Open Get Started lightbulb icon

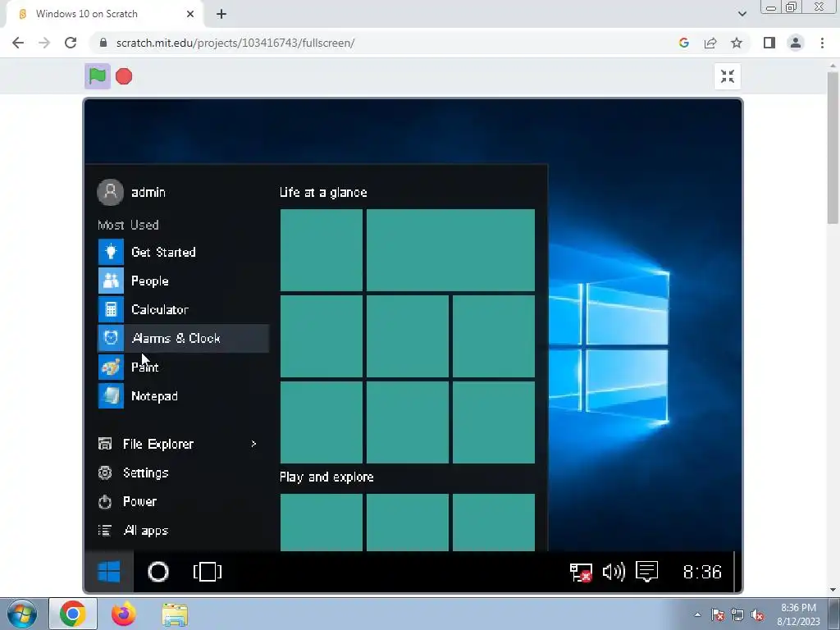tap(111, 252)
